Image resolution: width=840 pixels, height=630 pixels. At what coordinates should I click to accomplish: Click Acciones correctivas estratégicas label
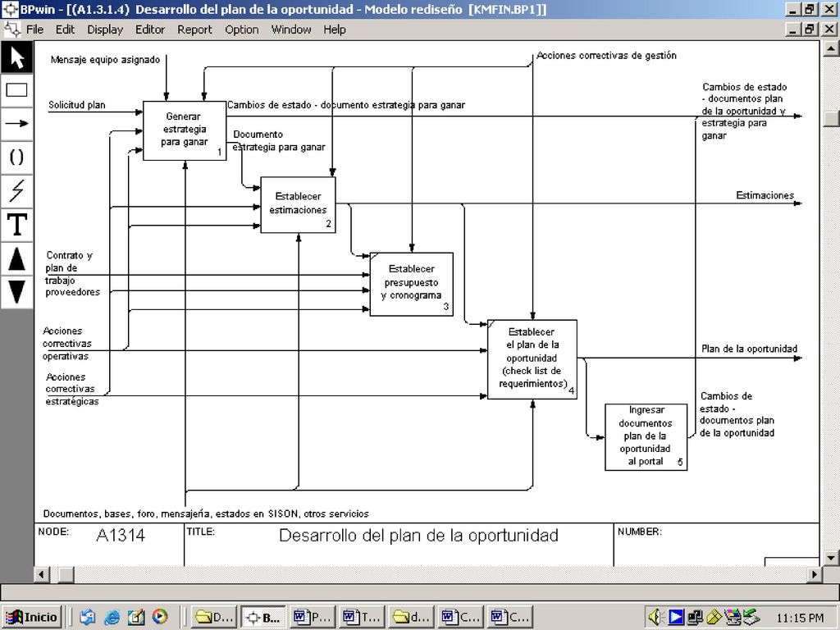coord(72,389)
